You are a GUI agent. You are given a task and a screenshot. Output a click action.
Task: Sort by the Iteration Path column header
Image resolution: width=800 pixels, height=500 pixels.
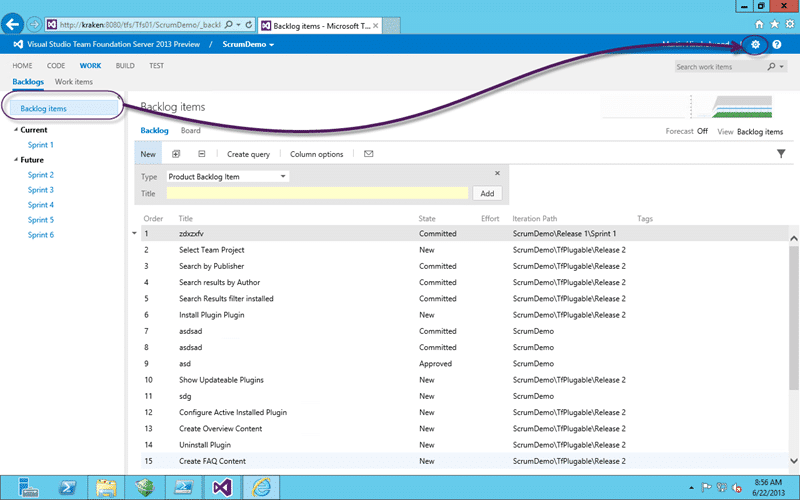[x=535, y=218]
